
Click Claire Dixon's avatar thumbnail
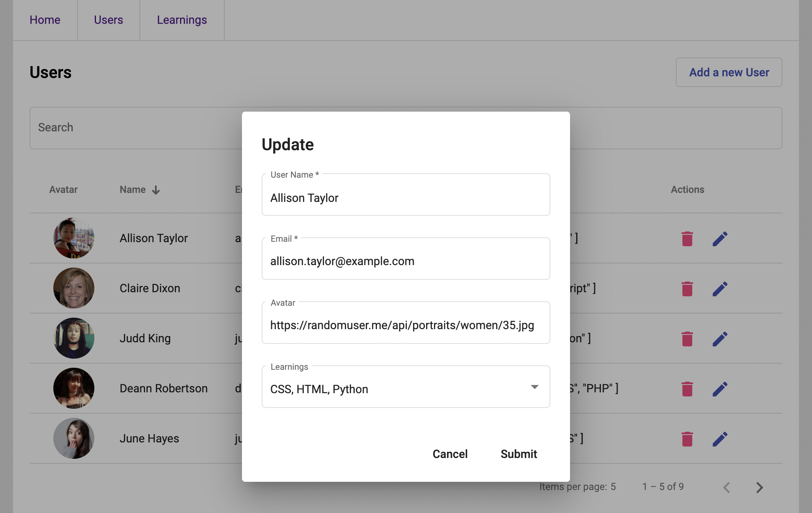(x=74, y=288)
